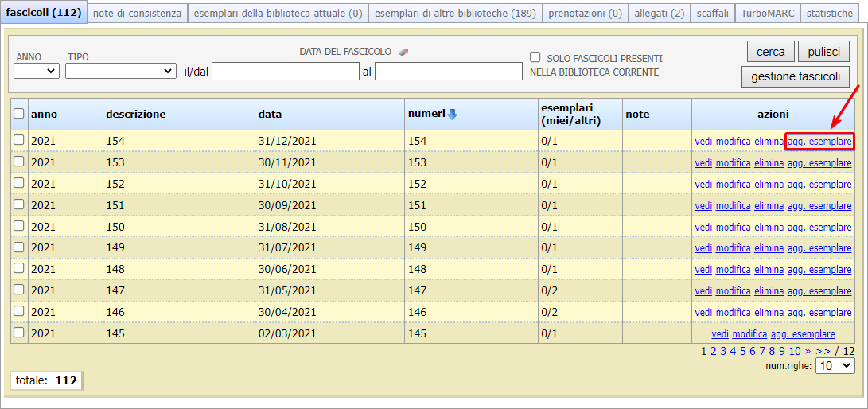Click the il/dal date input field
Viewport: 868px width, 409px height.
(x=286, y=72)
